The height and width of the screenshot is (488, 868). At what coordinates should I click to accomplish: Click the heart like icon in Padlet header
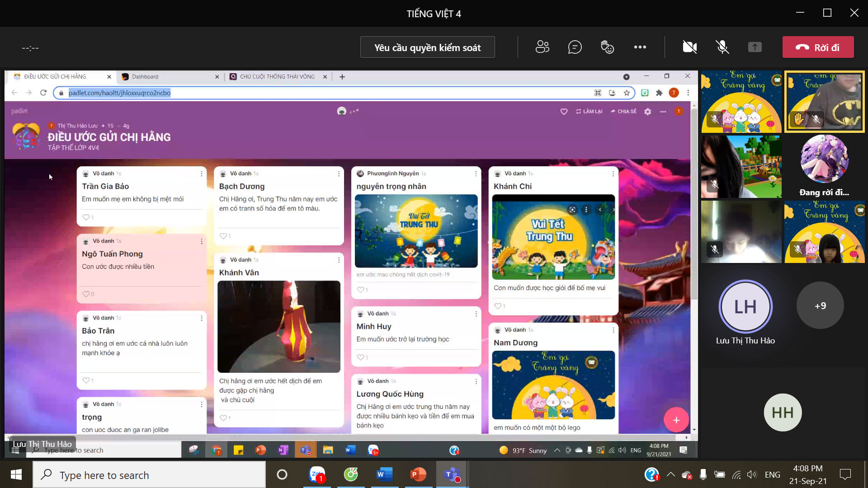[x=564, y=112]
